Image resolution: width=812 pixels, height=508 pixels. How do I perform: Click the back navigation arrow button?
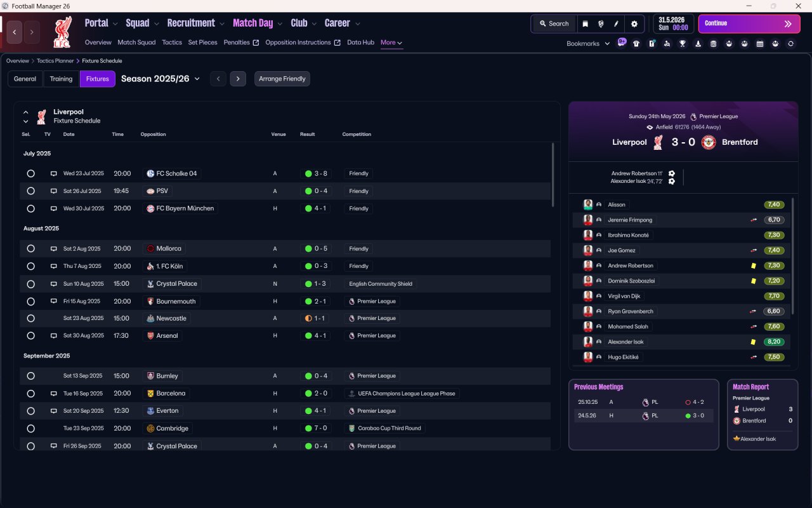tap(15, 32)
